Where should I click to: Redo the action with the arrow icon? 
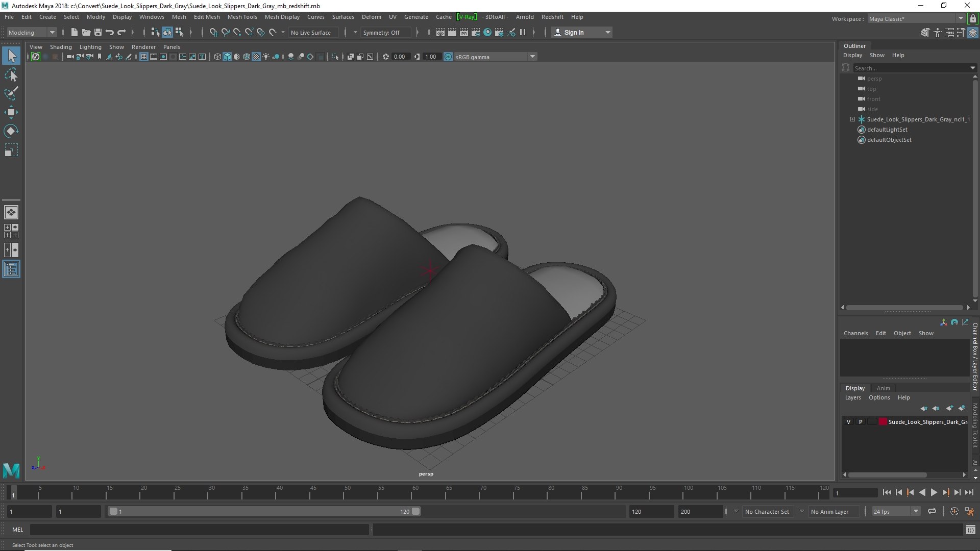coord(121,32)
